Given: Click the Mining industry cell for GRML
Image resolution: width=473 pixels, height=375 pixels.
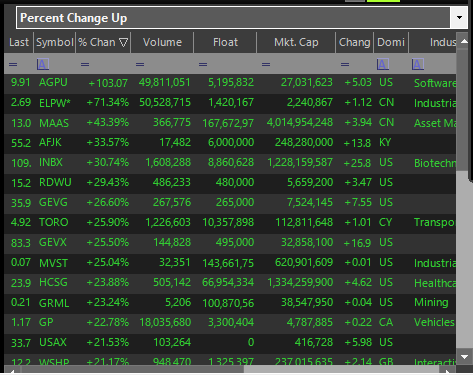Looking at the screenshot, I should [431, 303].
